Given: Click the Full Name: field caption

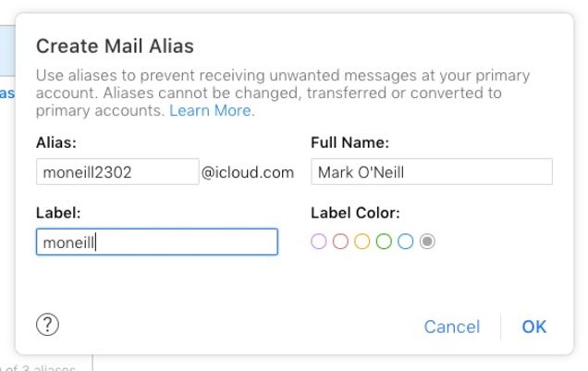Looking at the screenshot, I should [x=349, y=142].
